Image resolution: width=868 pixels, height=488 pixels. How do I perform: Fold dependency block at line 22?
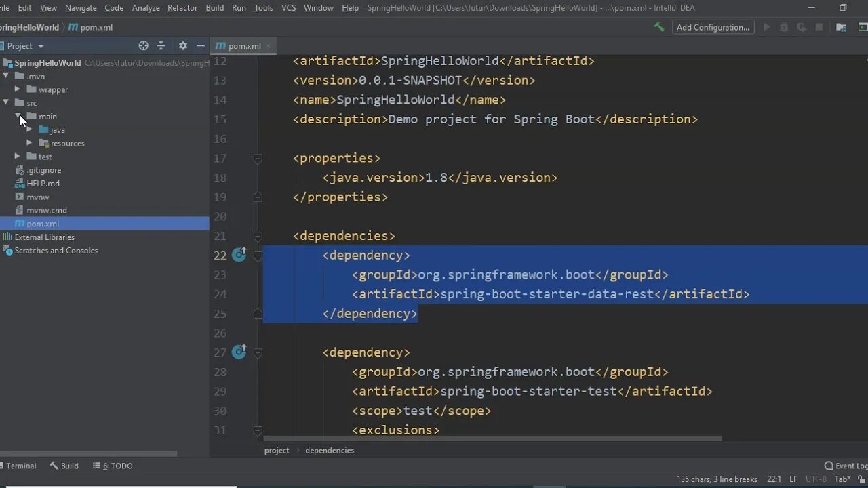point(258,256)
